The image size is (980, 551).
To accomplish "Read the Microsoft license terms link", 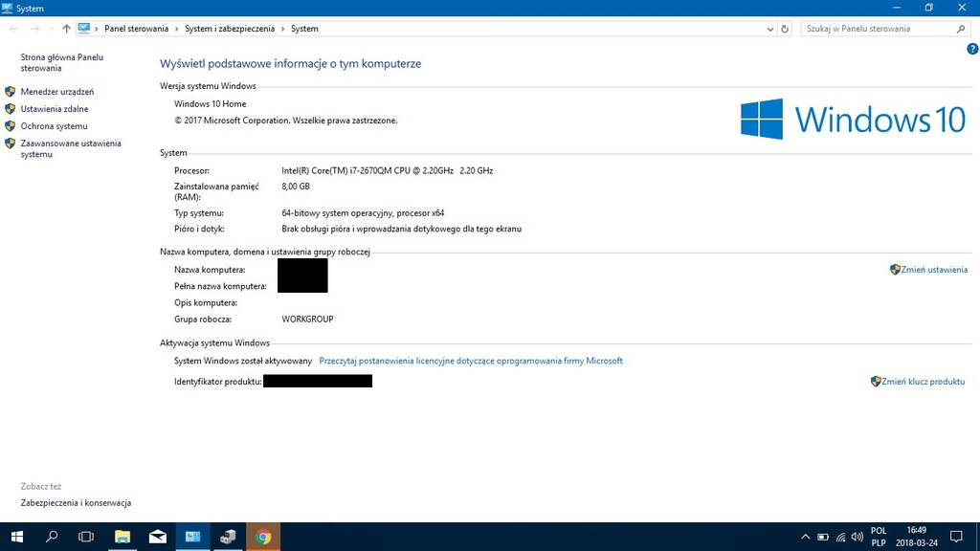I will click(471, 361).
